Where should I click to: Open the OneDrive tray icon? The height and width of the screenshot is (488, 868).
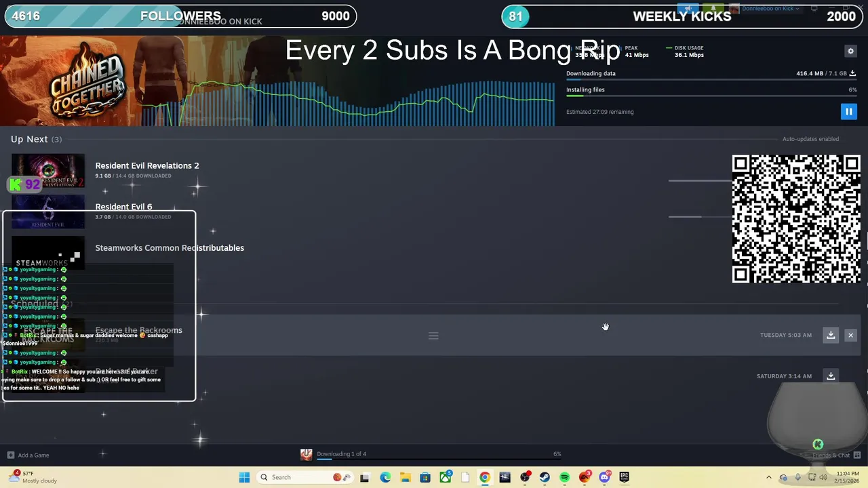click(784, 477)
